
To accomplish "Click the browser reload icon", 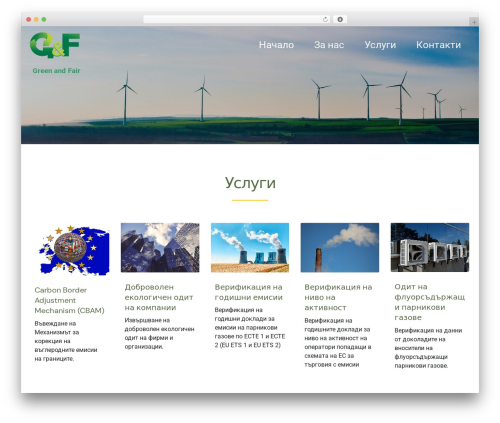I will tap(325, 19).
